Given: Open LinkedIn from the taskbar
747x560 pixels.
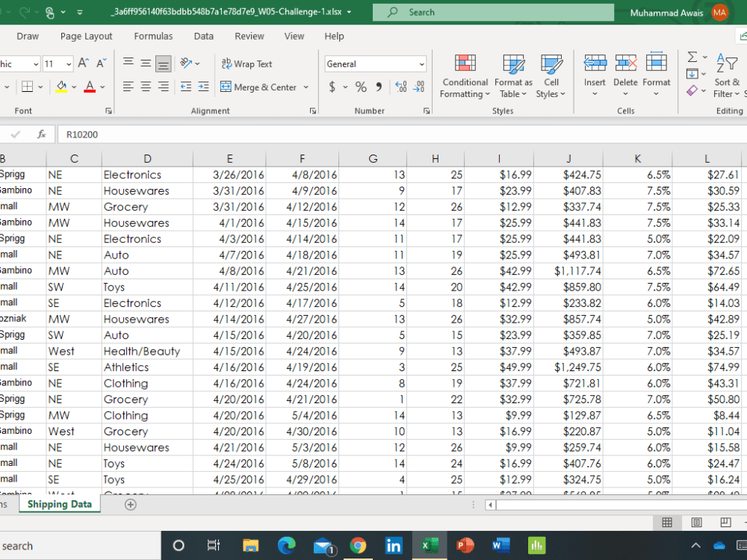Looking at the screenshot, I should click(394, 546).
